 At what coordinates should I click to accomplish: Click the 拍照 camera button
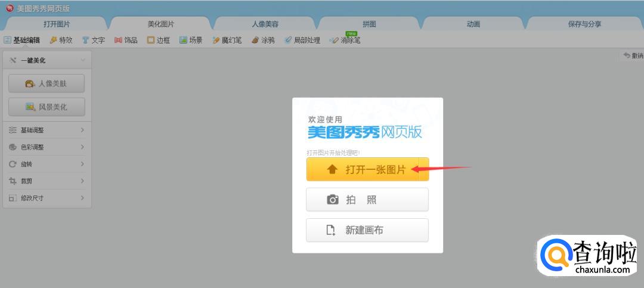coord(367,200)
